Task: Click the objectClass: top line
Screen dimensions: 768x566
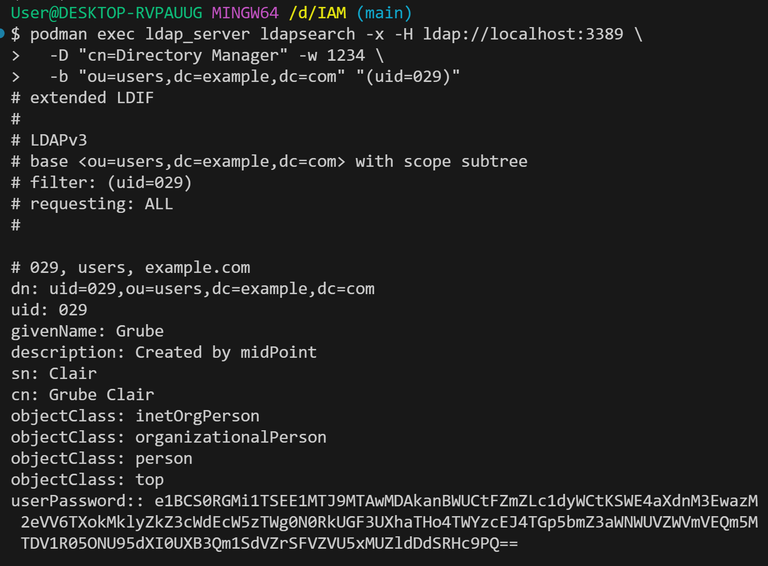Action: 87,480
